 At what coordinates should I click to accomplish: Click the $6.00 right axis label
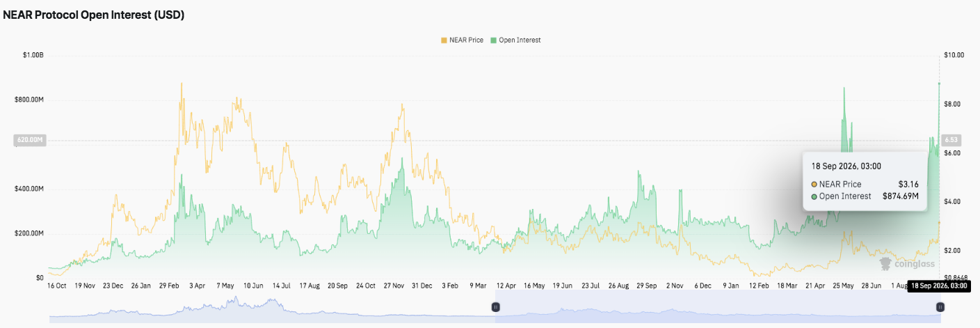click(952, 153)
